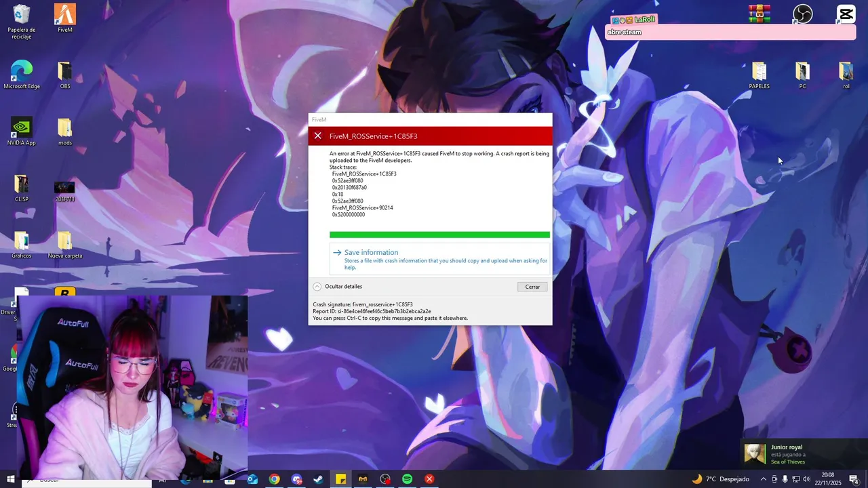Click the microphone tray icon
This screenshot has width=868, height=488.
pyautogui.click(x=785, y=479)
